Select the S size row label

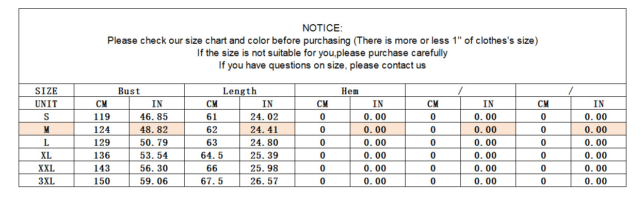[46, 117]
